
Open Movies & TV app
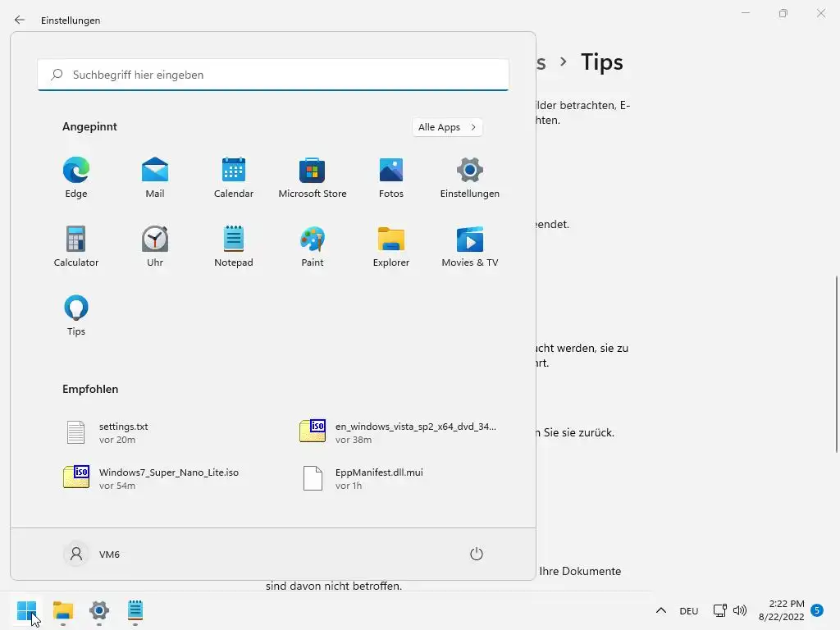(x=470, y=246)
